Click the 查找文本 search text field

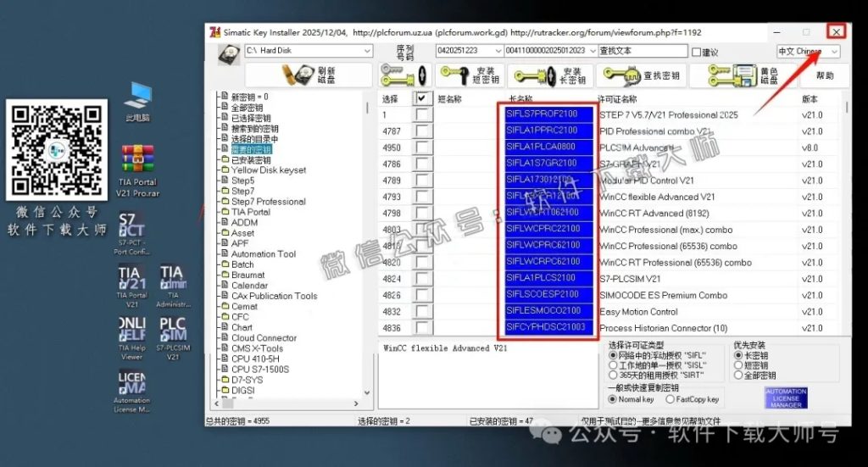point(643,50)
